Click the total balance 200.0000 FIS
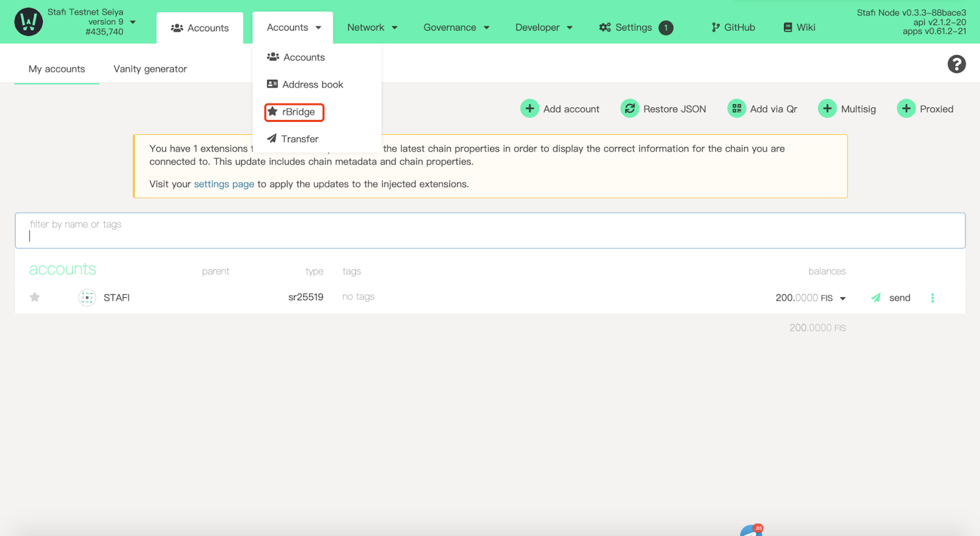This screenshot has height=536, width=980. [818, 328]
